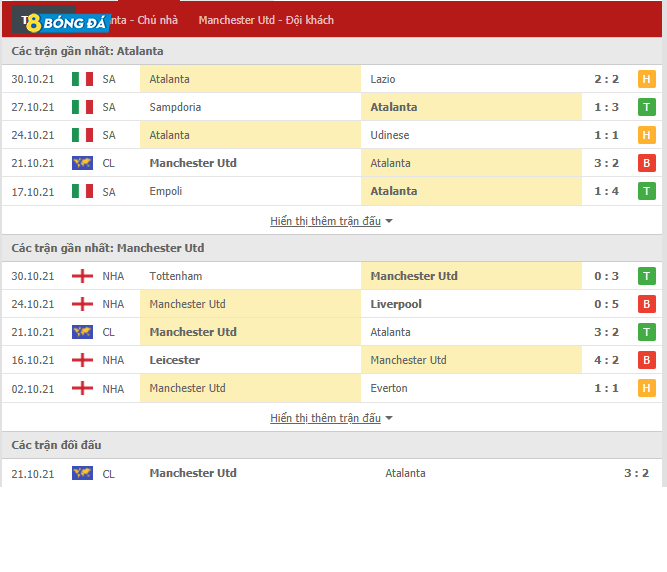The width and height of the screenshot is (667, 572).
Task: Click the T result badge for Sampdoria vs Atalanta
Action: pos(646,107)
